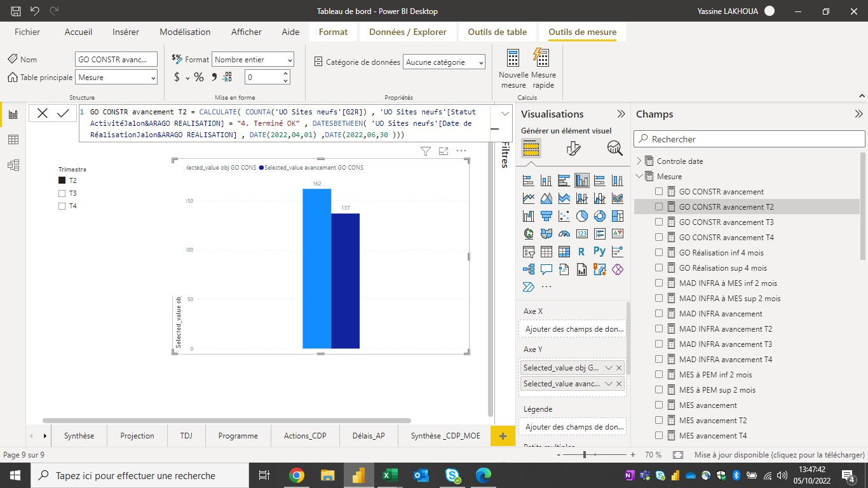Click in the Rechercher fields search box
868x488 pixels.
tap(749, 139)
